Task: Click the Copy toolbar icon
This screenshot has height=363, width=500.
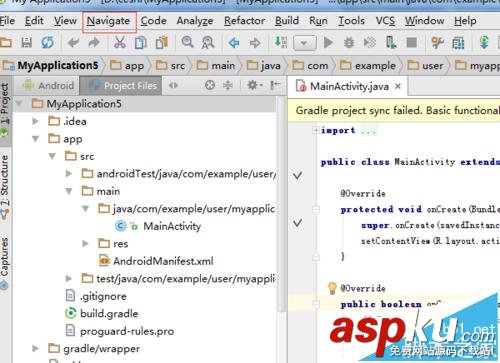Action: [141, 43]
